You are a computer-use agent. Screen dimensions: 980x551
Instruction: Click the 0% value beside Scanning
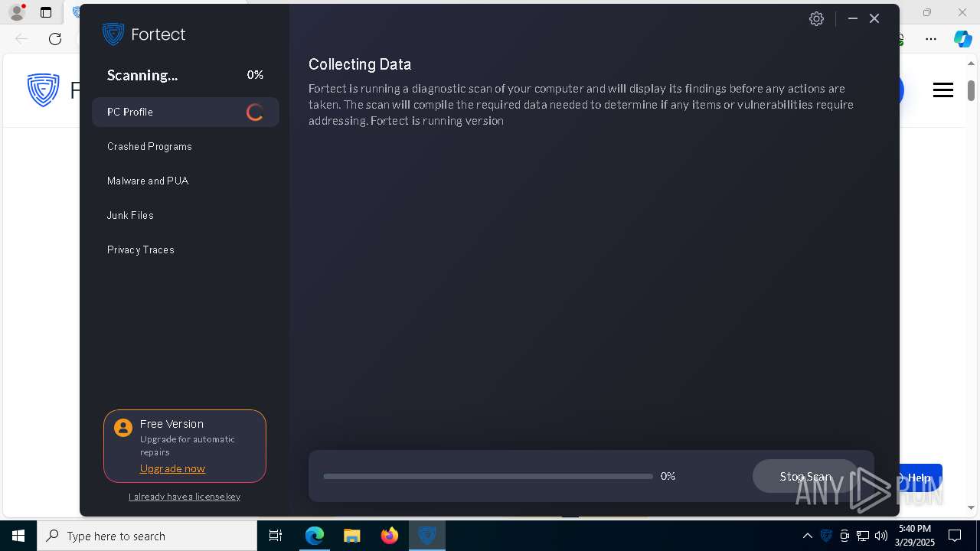click(255, 74)
